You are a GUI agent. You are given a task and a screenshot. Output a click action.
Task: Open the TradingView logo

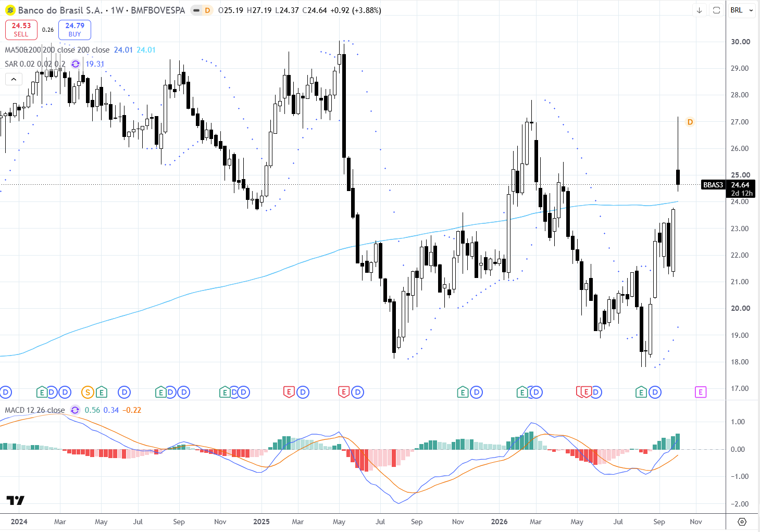pyautogui.click(x=16, y=500)
